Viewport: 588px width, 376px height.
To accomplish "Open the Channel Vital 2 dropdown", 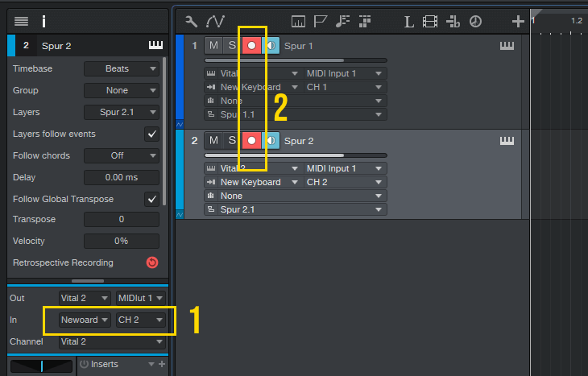I will point(112,341).
